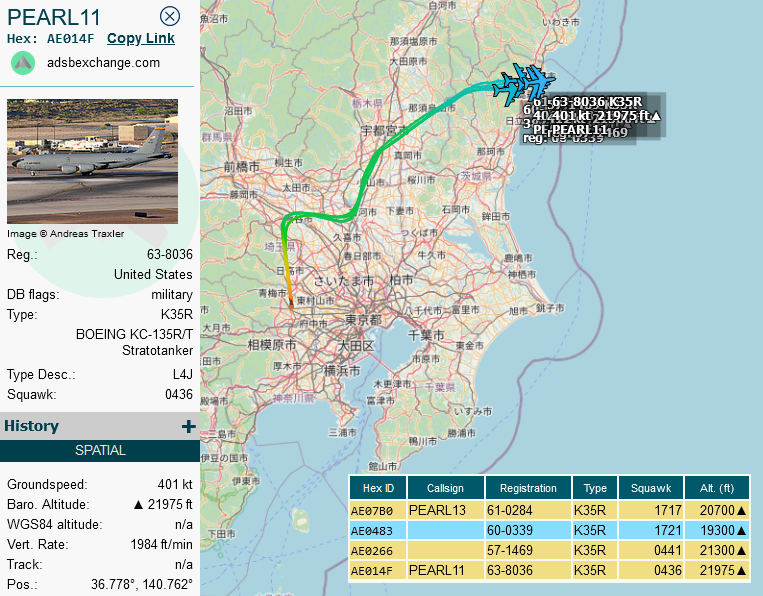The height and width of the screenshot is (596, 763).
Task: Click the 横浜市 label on the map
Action: (343, 370)
